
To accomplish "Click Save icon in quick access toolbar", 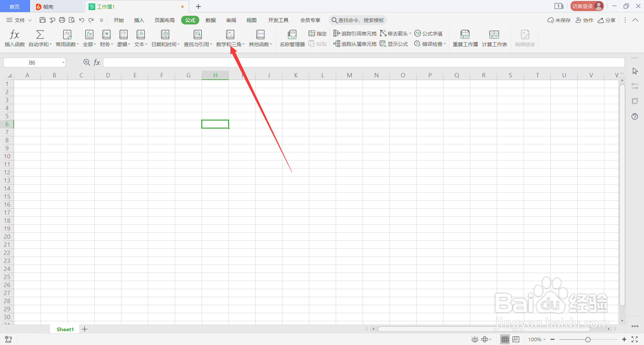I will (x=43, y=20).
